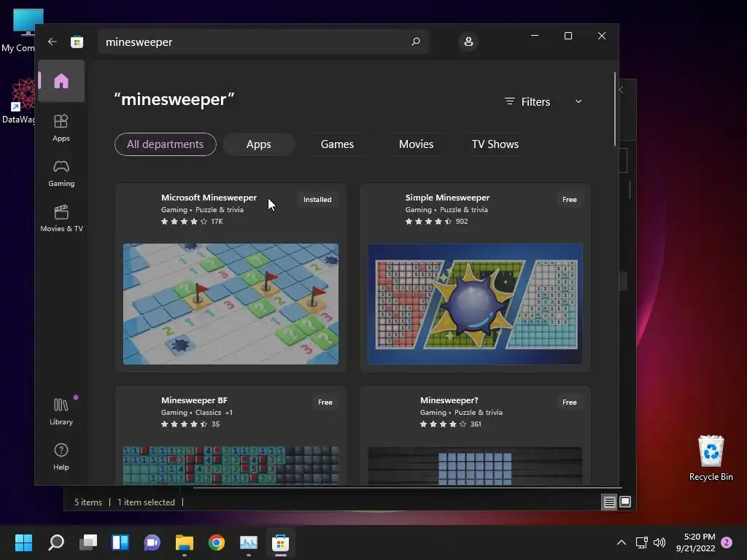The height and width of the screenshot is (560, 747).
Task: Open taskbar Search
Action: click(56, 542)
